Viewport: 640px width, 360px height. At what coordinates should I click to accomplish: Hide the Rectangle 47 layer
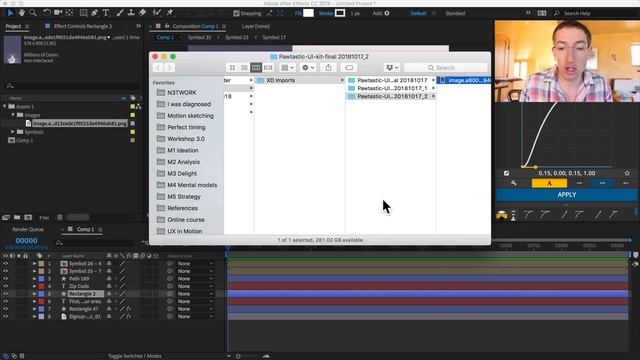(6, 309)
